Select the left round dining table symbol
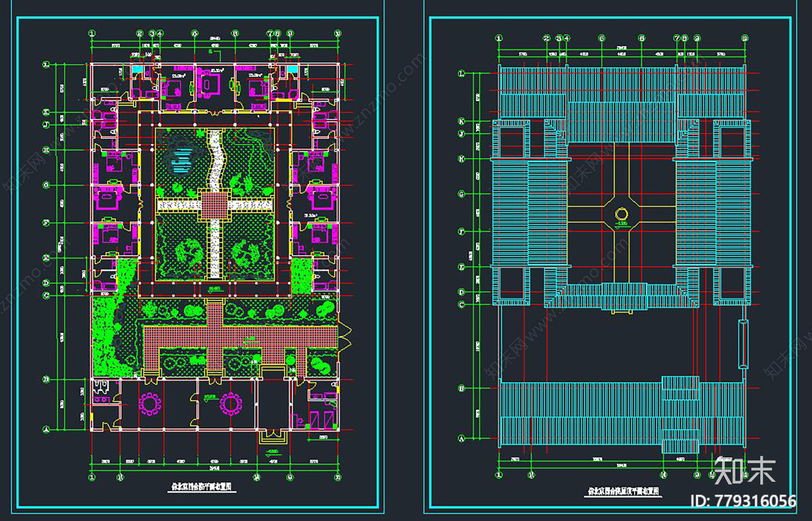Screen dimensions: 812x521 151,404
